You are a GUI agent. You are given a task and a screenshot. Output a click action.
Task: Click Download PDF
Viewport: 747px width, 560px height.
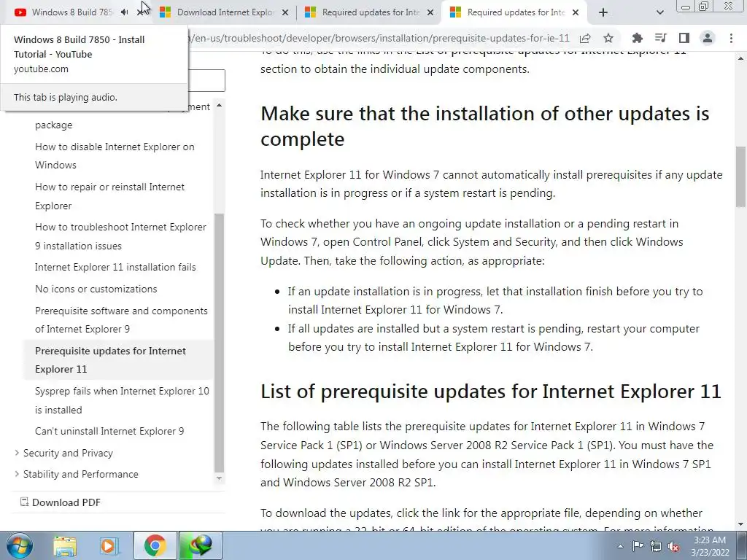pyautogui.click(x=60, y=502)
